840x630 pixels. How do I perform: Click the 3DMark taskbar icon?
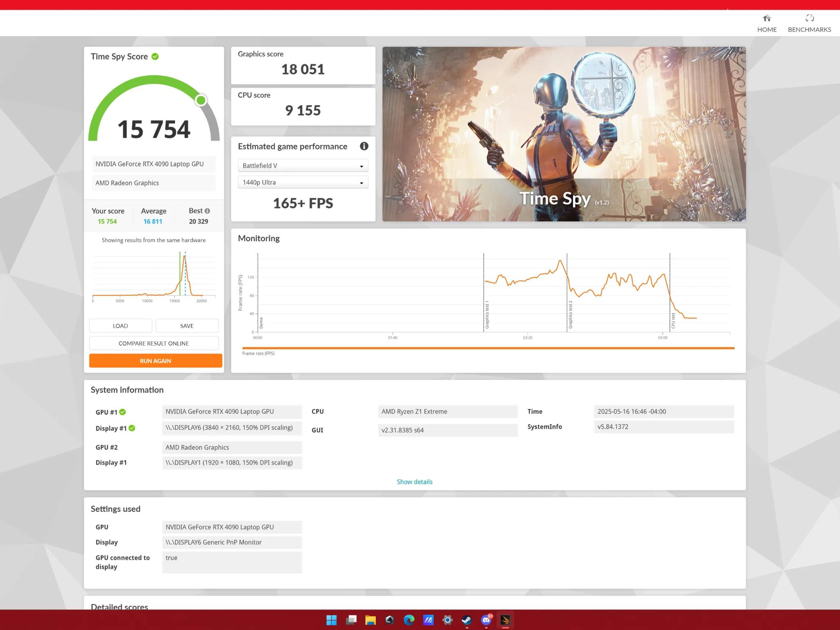tap(505, 620)
